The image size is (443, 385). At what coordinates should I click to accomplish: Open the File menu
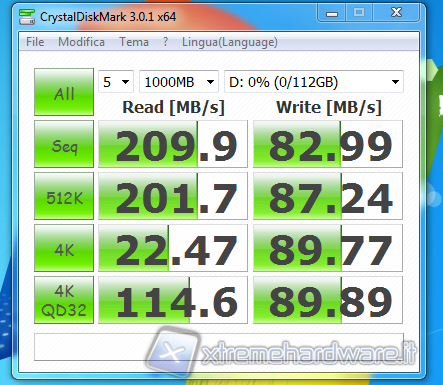[35, 42]
